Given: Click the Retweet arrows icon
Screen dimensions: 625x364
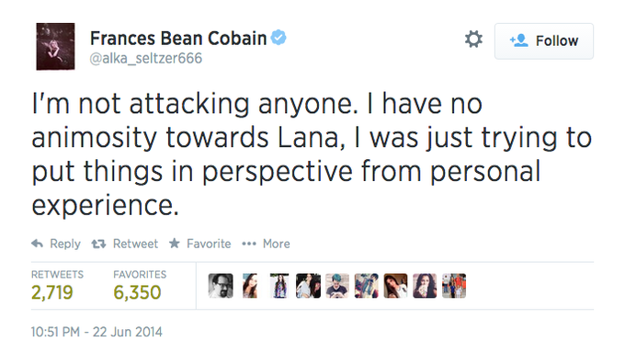Looking at the screenshot, I should (x=98, y=244).
